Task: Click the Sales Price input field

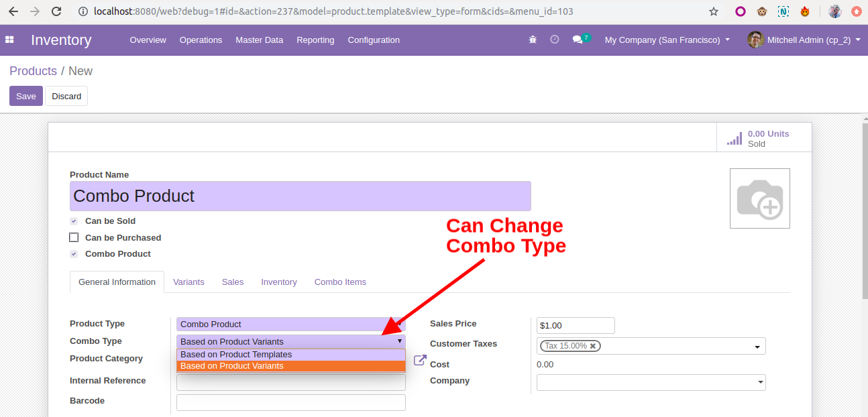Action: coord(576,325)
